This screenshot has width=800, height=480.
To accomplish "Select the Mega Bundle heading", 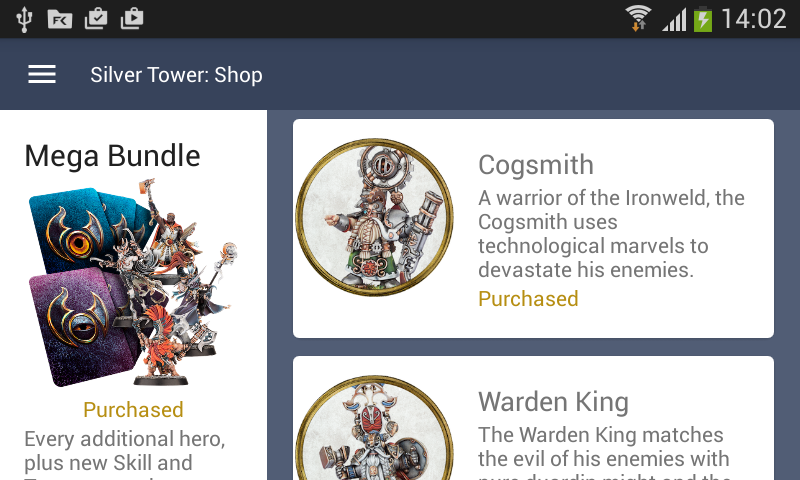I will 112,156.
